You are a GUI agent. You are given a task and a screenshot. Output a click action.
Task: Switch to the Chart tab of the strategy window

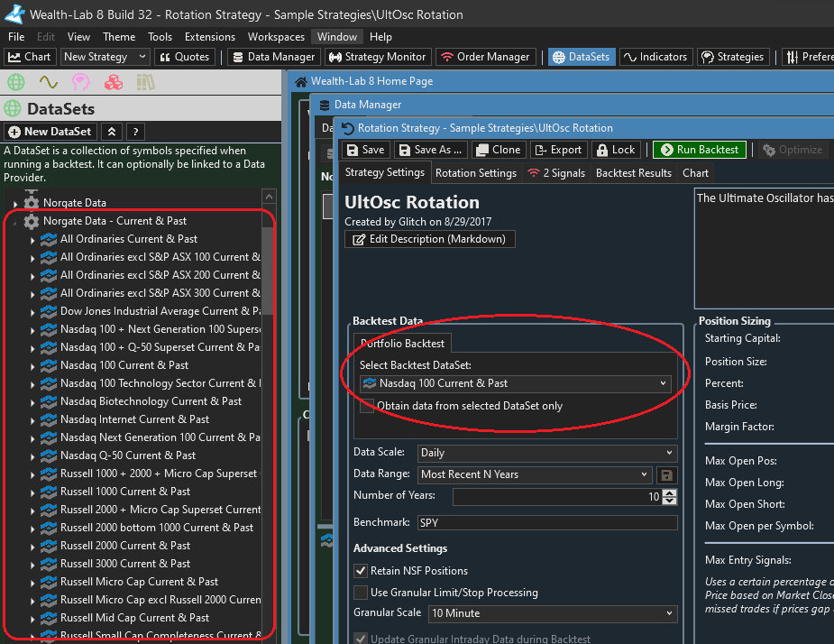[x=695, y=173]
